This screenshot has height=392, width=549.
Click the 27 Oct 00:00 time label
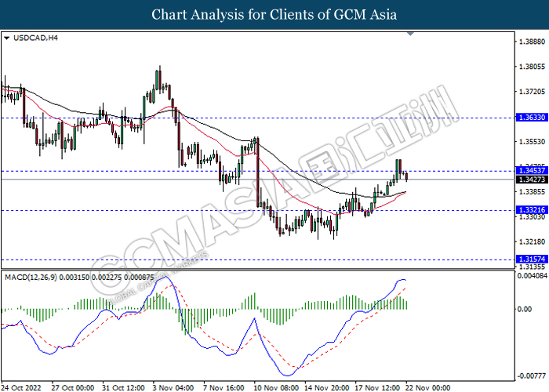pyautogui.click(x=72, y=388)
